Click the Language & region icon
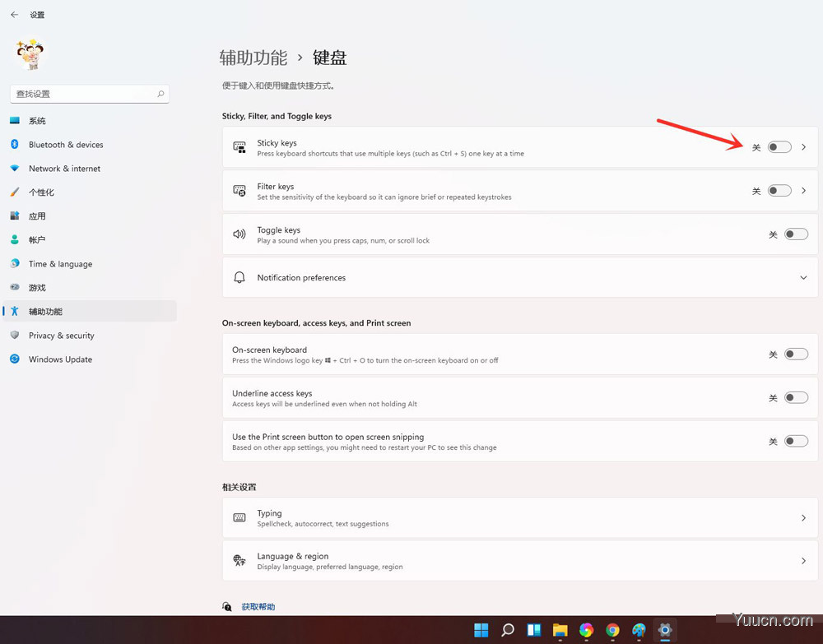The image size is (823, 644). click(x=239, y=561)
